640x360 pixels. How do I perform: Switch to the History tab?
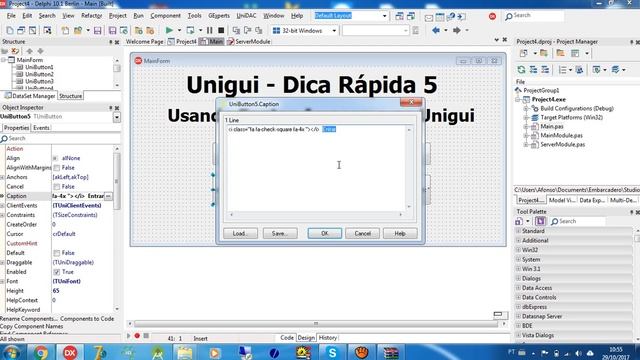327,338
